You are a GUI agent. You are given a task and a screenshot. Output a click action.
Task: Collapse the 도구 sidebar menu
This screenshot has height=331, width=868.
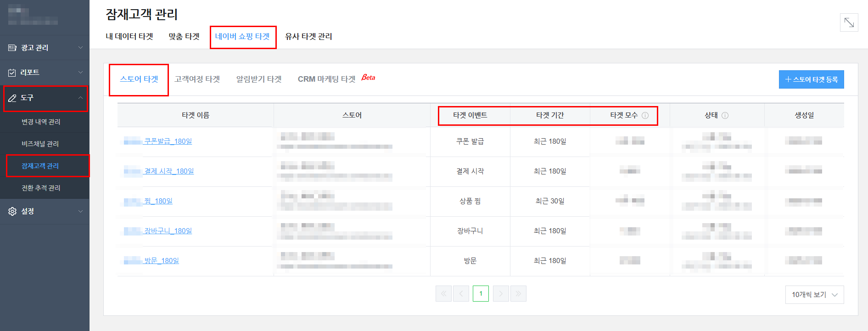80,98
